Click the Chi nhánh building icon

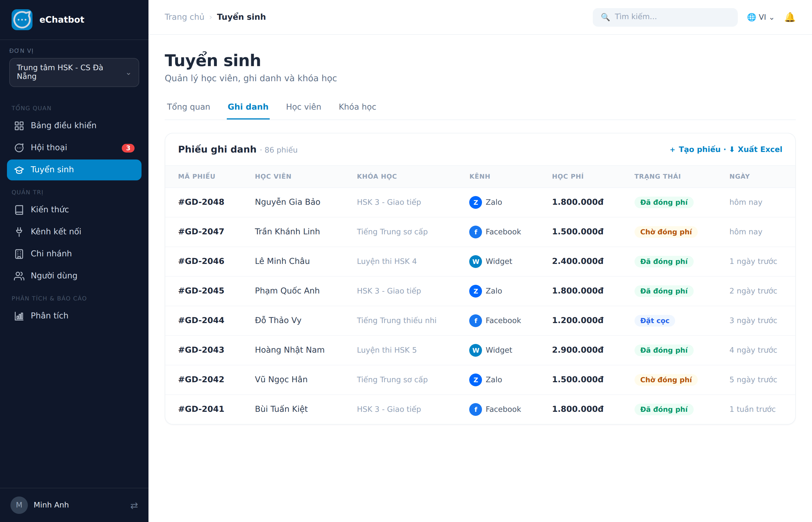point(19,254)
